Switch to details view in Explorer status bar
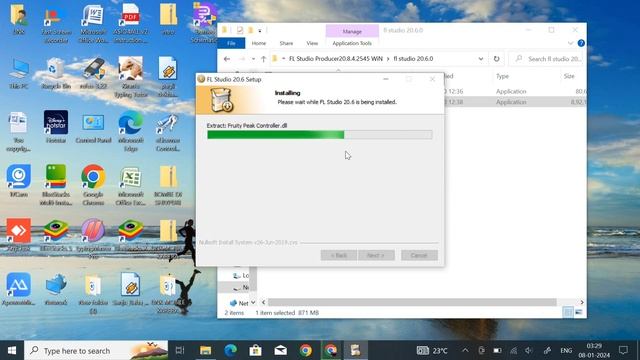Image resolution: width=640 pixels, height=360 pixels. (568, 312)
